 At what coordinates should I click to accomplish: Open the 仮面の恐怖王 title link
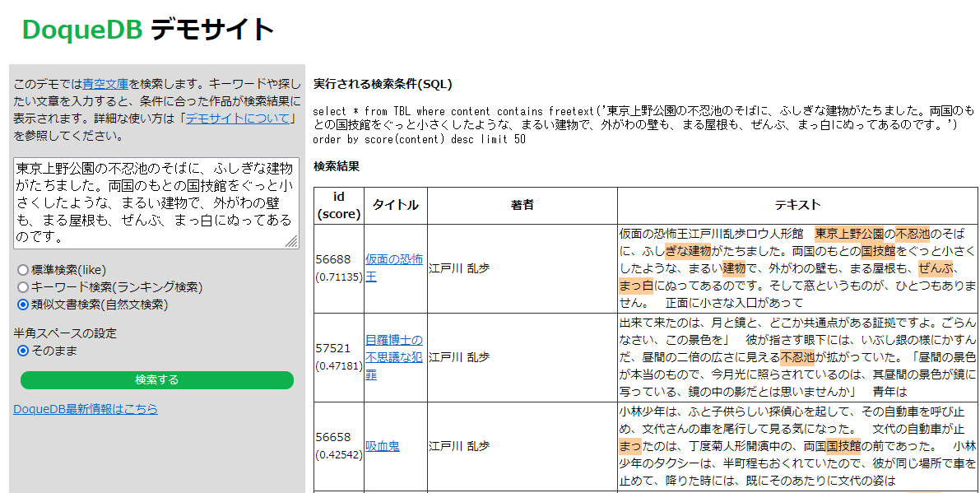(x=394, y=267)
